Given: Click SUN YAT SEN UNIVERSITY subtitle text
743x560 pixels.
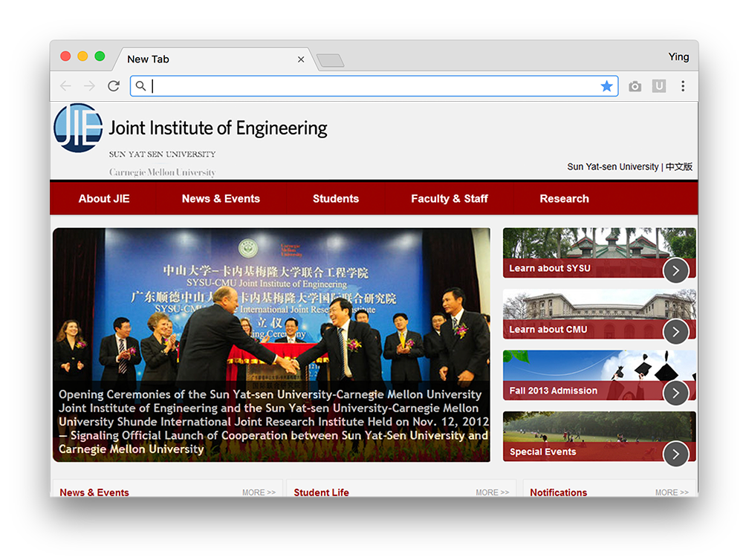Looking at the screenshot, I should (x=162, y=154).
